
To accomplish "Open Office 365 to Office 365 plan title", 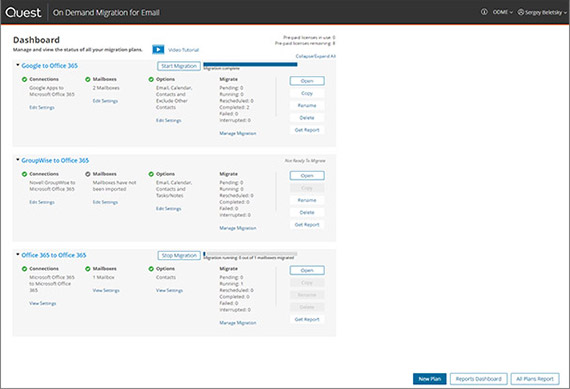I will click(x=54, y=255).
